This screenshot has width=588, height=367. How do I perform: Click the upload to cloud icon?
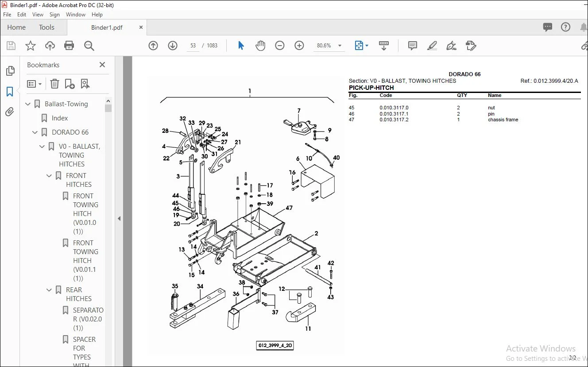click(50, 46)
